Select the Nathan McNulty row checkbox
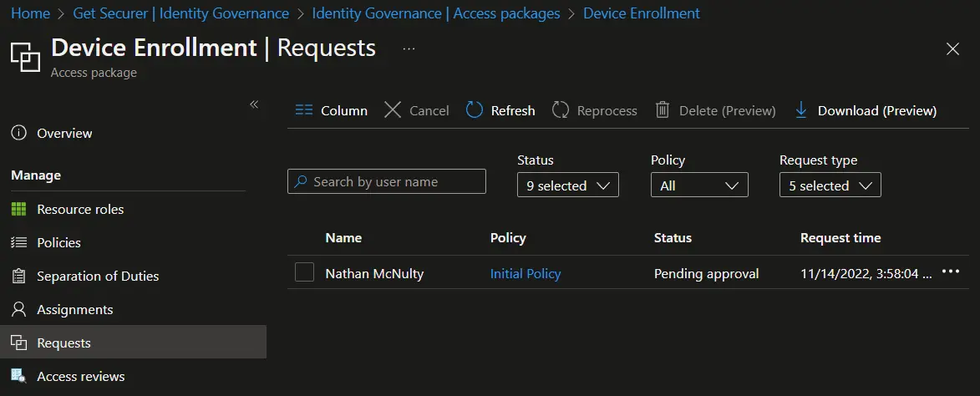The image size is (980, 396). coord(305,272)
